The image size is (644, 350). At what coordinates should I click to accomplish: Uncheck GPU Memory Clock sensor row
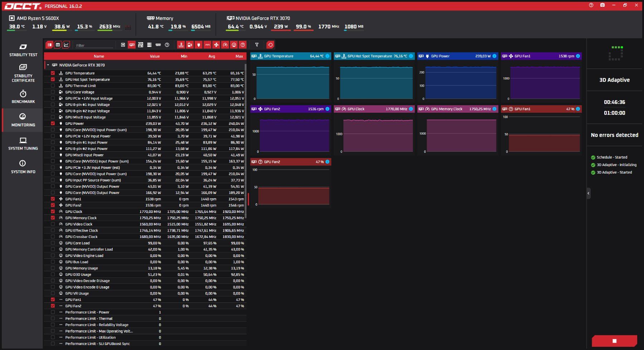pyautogui.click(x=53, y=218)
